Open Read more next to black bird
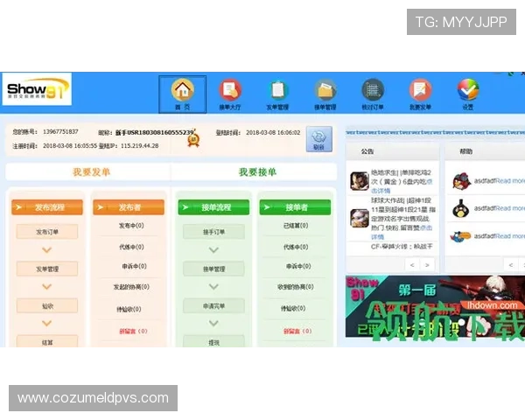This screenshot has width=525, height=420. pyautogui.click(x=510, y=208)
